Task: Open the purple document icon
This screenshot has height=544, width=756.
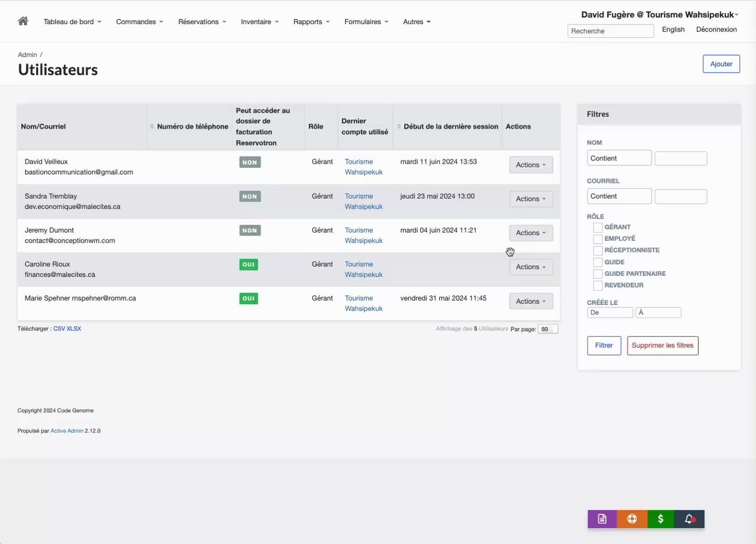Action: [602, 519]
